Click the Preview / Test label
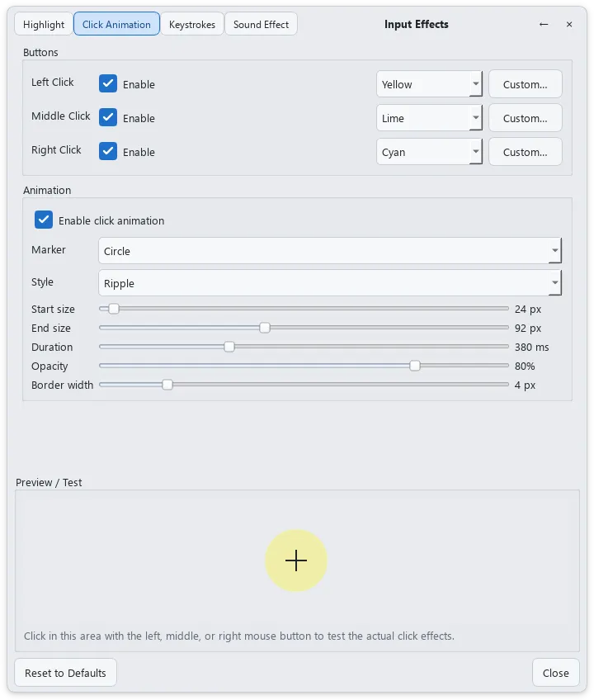Image resolution: width=594 pixels, height=700 pixels. pyautogui.click(x=49, y=483)
